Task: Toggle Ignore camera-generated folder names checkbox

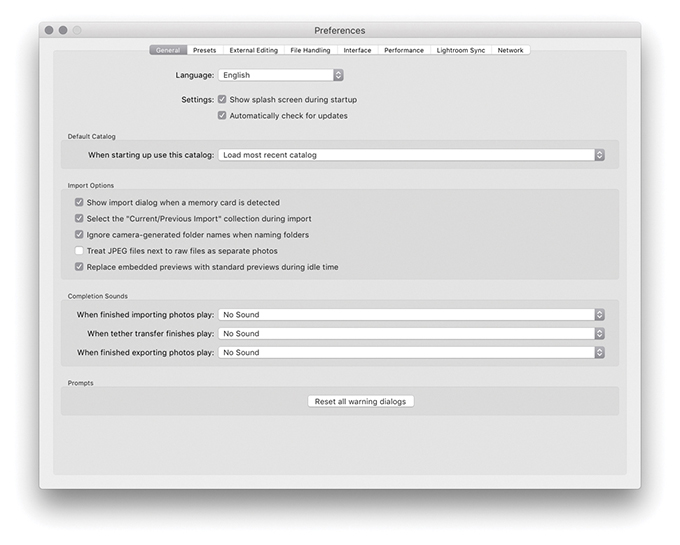Action: [x=79, y=235]
